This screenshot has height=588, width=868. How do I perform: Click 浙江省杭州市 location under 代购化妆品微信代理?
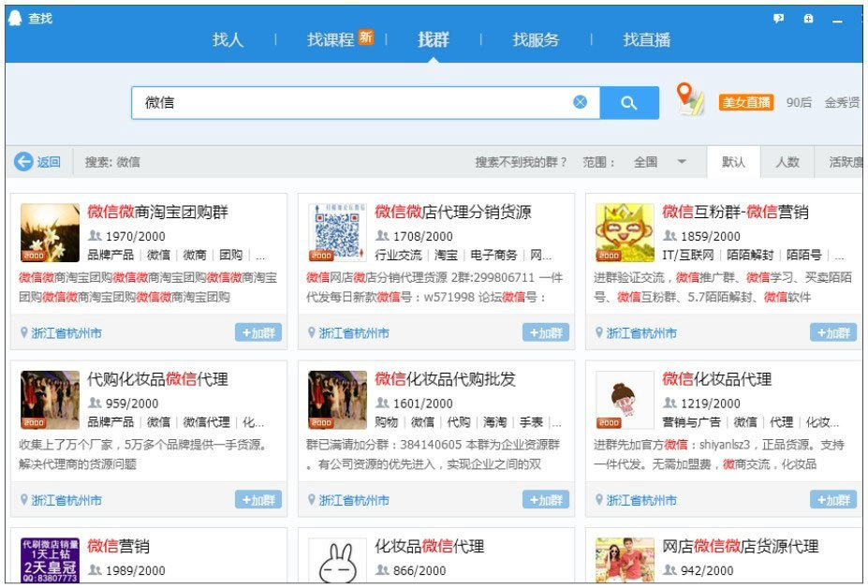tap(66, 501)
